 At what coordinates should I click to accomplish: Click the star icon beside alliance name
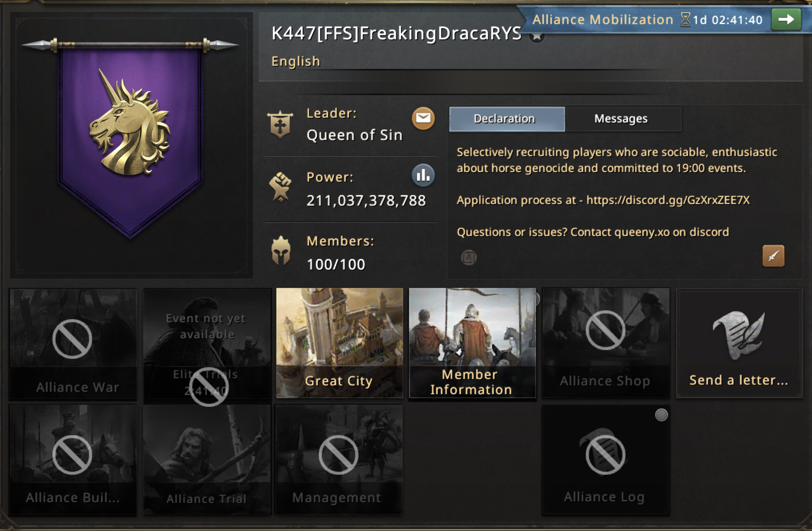click(536, 35)
